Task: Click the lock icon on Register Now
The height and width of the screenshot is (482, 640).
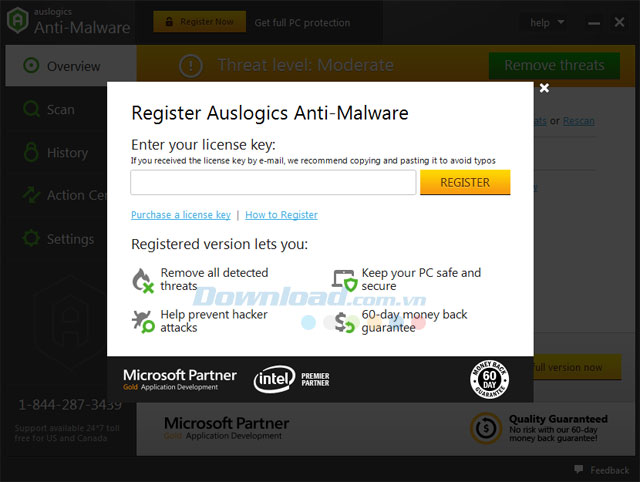Action: pyautogui.click(x=169, y=22)
